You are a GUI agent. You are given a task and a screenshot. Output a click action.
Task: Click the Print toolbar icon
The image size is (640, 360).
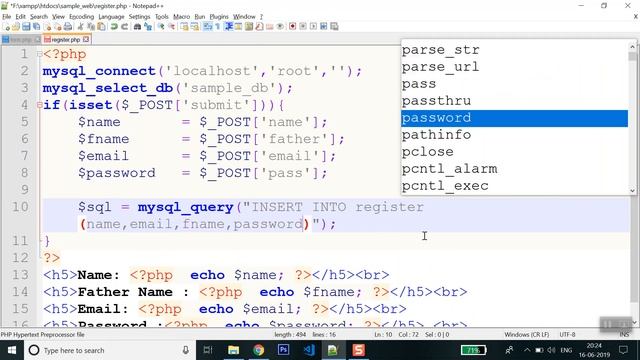click(x=68, y=27)
